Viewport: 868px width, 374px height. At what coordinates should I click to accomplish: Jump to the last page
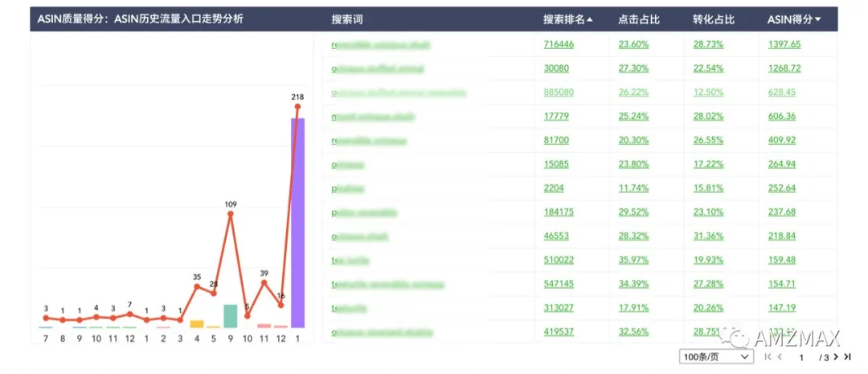[847, 356]
